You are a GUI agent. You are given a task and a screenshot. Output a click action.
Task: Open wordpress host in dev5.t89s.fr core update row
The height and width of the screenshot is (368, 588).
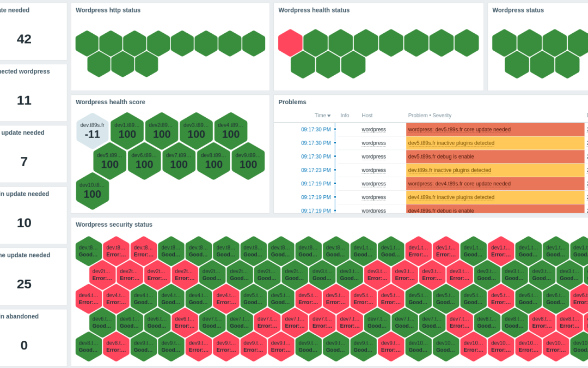coord(373,130)
